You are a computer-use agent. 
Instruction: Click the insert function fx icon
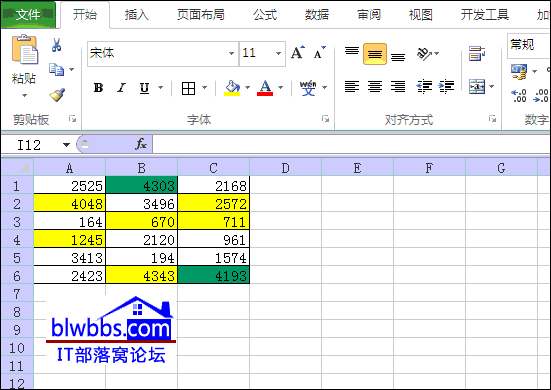141,144
